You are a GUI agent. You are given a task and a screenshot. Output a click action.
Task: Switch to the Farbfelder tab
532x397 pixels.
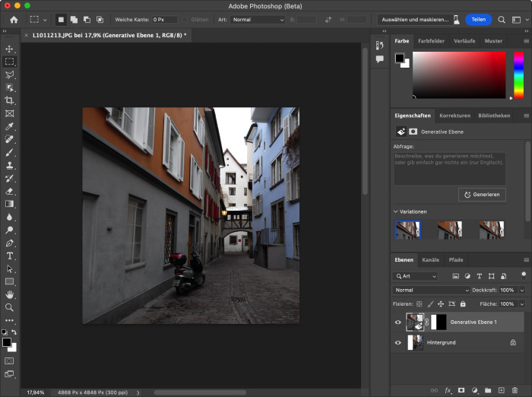pos(431,41)
